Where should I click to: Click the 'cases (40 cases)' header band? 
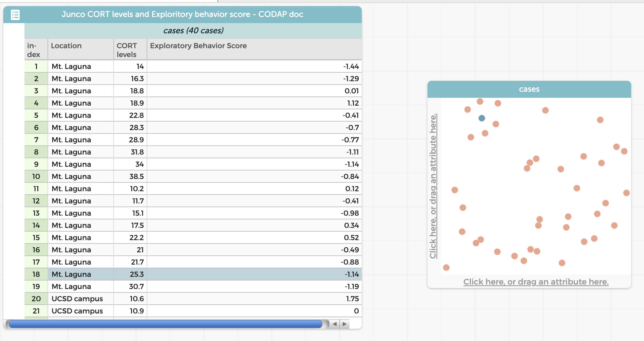[193, 30]
